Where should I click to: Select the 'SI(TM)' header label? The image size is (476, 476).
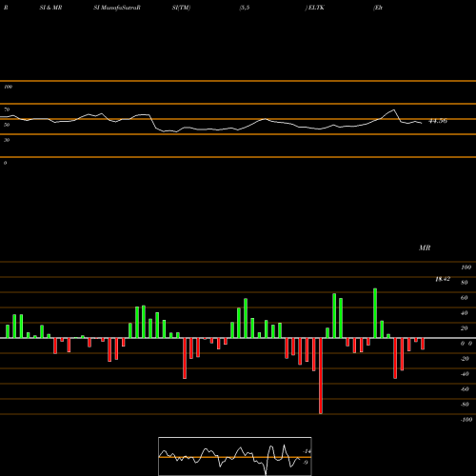pyautogui.click(x=181, y=8)
